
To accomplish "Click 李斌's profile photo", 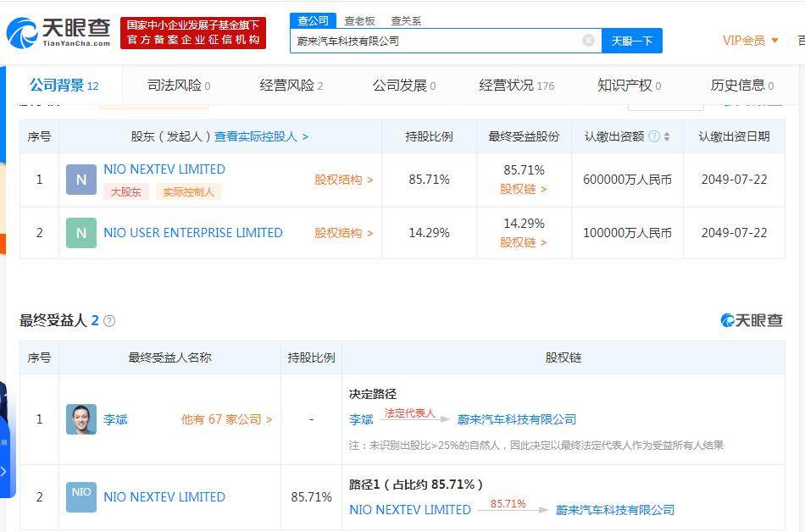I will (81, 419).
